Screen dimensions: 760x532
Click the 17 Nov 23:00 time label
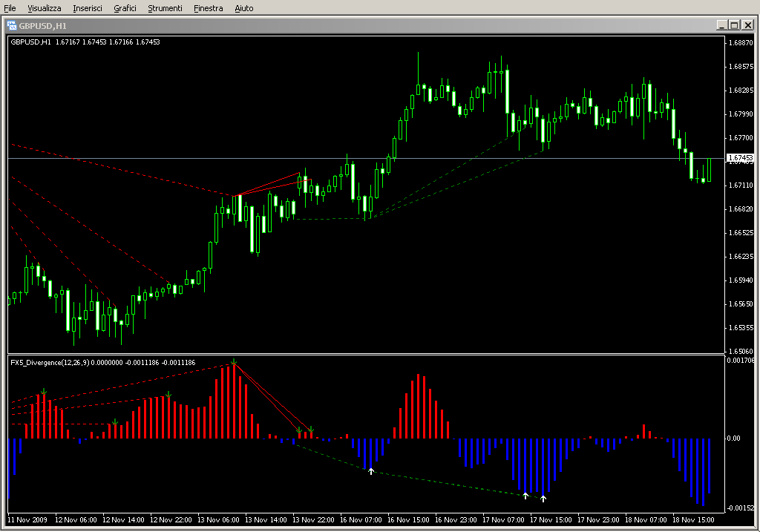point(598,519)
